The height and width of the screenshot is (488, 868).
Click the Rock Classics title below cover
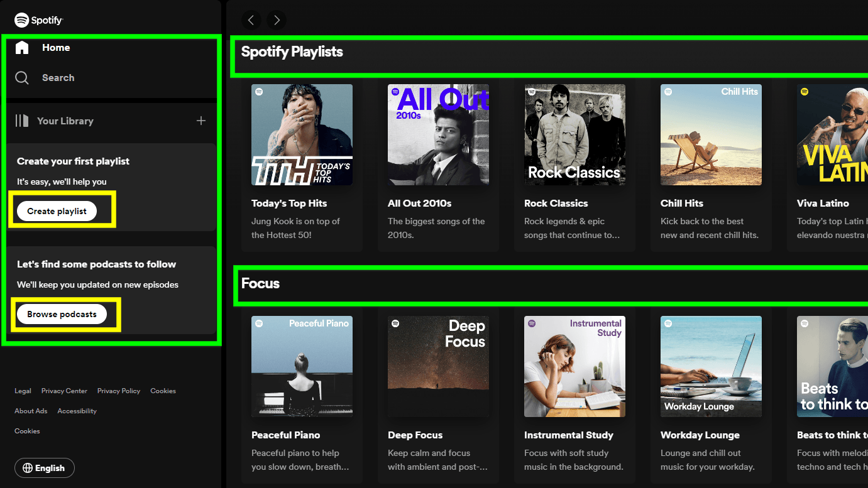556,203
